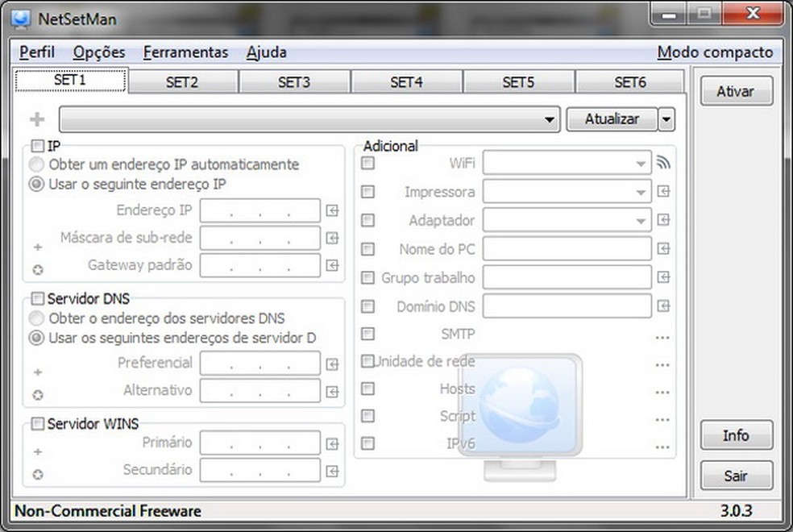
Task: Click the fetch-current icon next to Alternativo DNS
Action: (332, 392)
